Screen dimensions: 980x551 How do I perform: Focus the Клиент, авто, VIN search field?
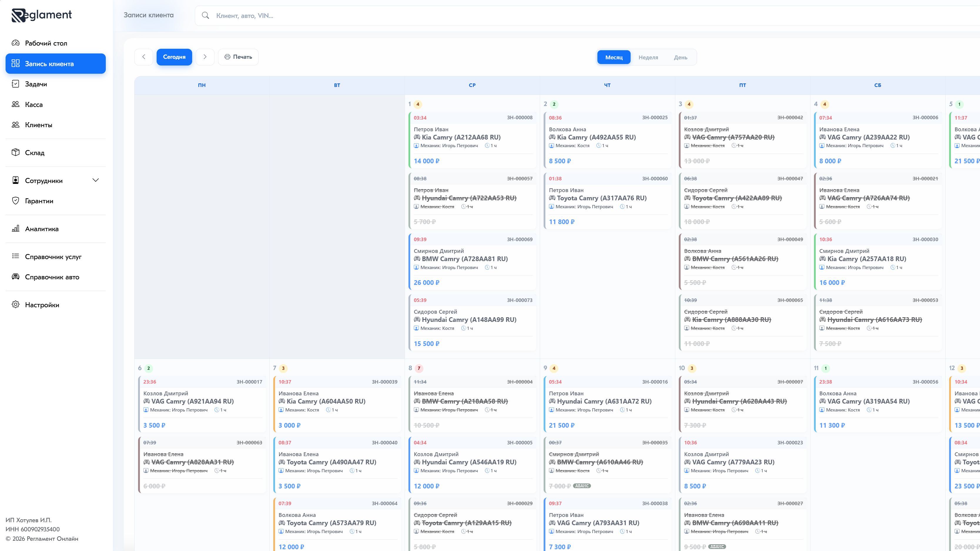coord(587,16)
